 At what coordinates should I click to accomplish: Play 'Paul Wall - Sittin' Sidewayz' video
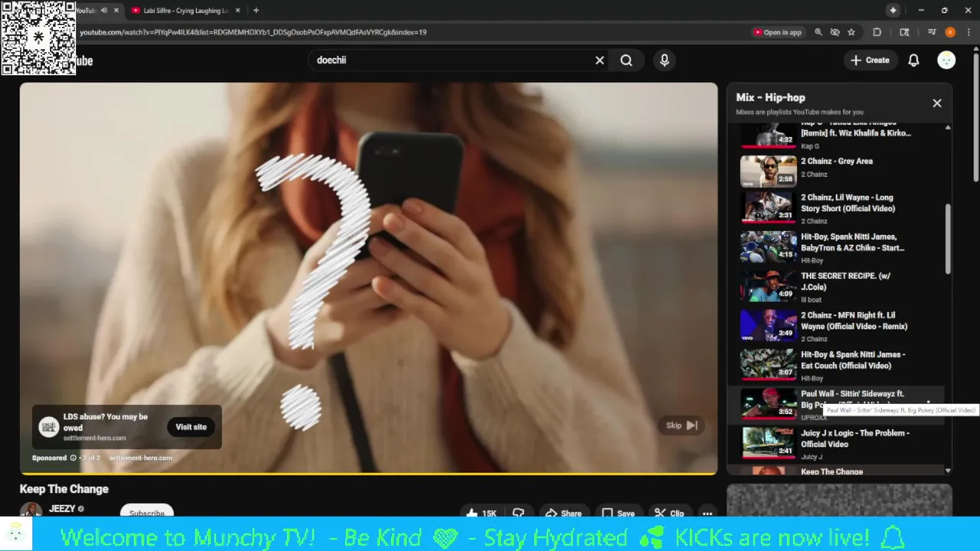[x=842, y=404]
